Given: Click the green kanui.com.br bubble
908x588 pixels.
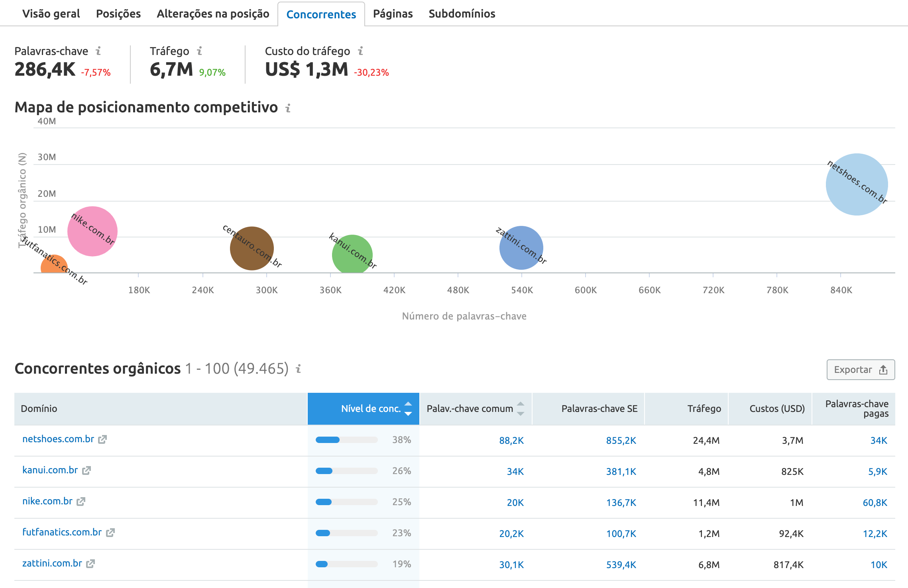Looking at the screenshot, I should tap(352, 254).
